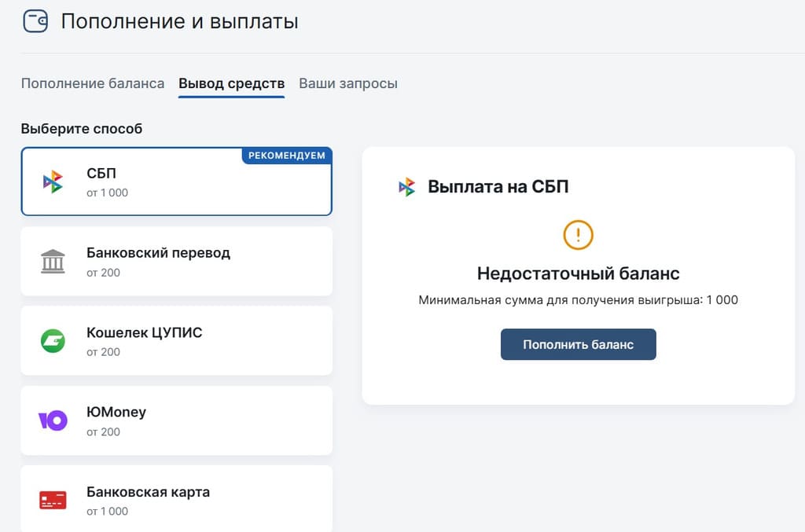Click the СБП title in the selected card

tap(101, 174)
